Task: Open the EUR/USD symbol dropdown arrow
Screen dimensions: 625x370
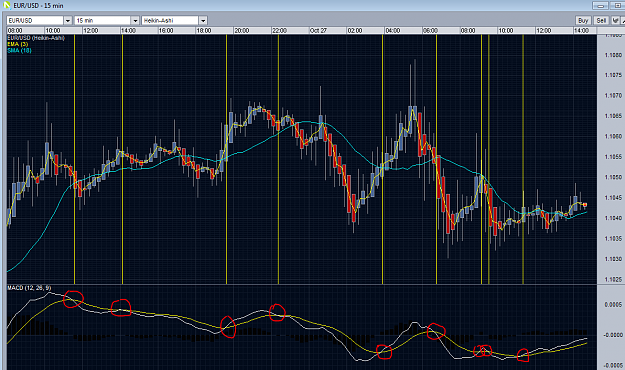Action: click(x=67, y=20)
